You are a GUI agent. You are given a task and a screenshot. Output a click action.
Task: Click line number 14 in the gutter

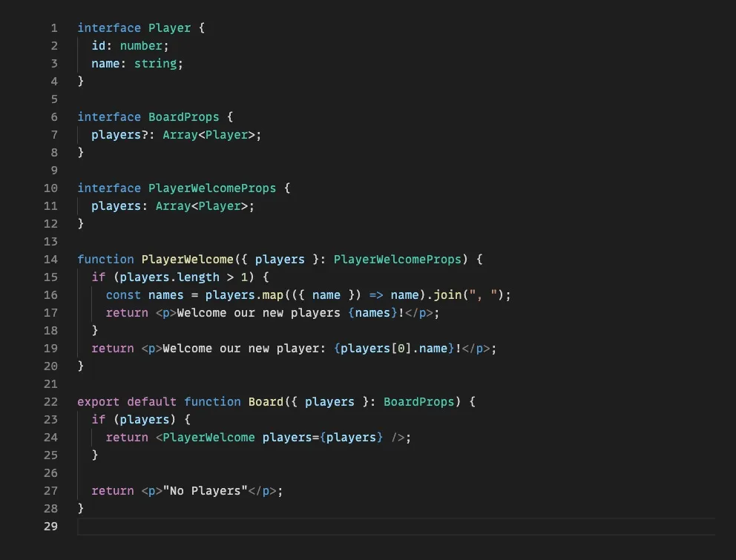pyautogui.click(x=50, y=260)
